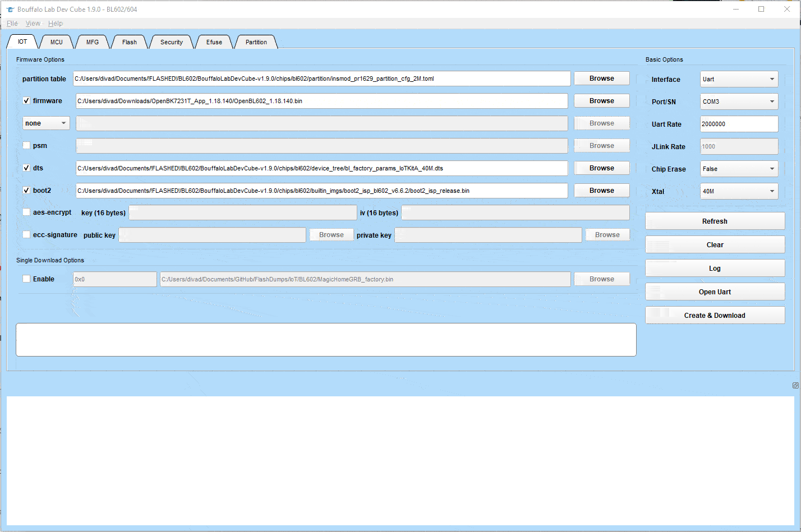Click the MagicHomeGRB_factory.bin path field

pos(365,279)
